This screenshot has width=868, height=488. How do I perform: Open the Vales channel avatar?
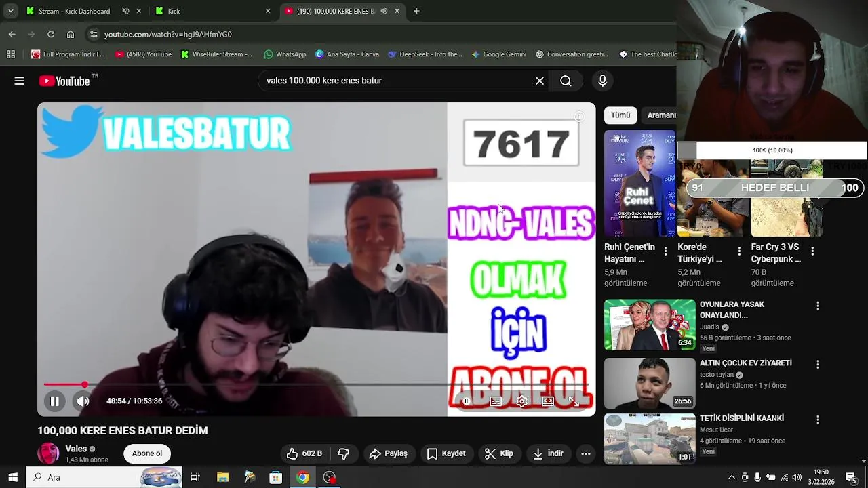pos(48,453)
